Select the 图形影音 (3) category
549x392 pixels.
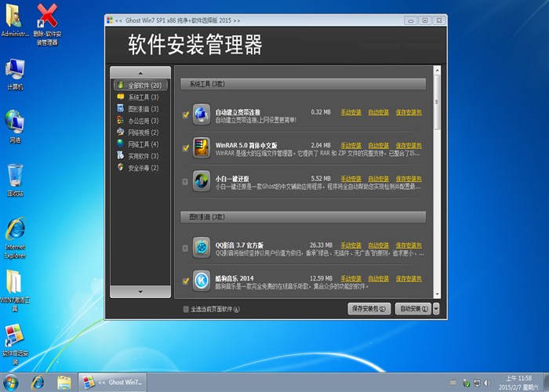[x=140, y=109]
